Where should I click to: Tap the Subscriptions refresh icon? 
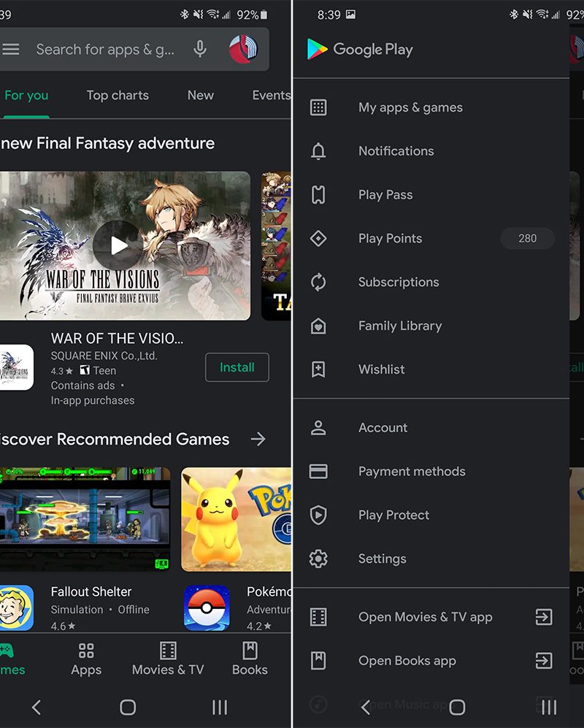coord(318,283)
